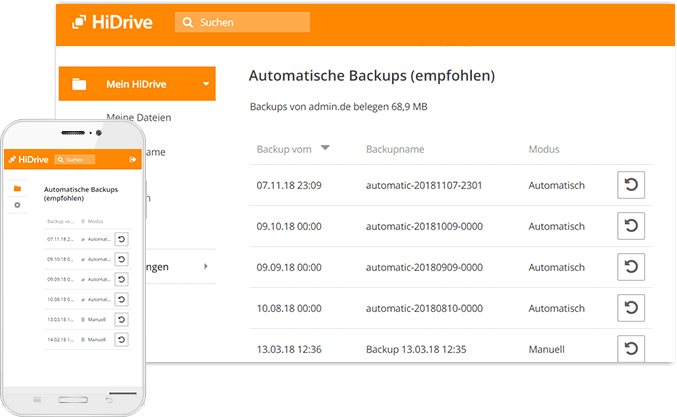
Task: Tap the phone HiDrive logo
Action: 29,160
